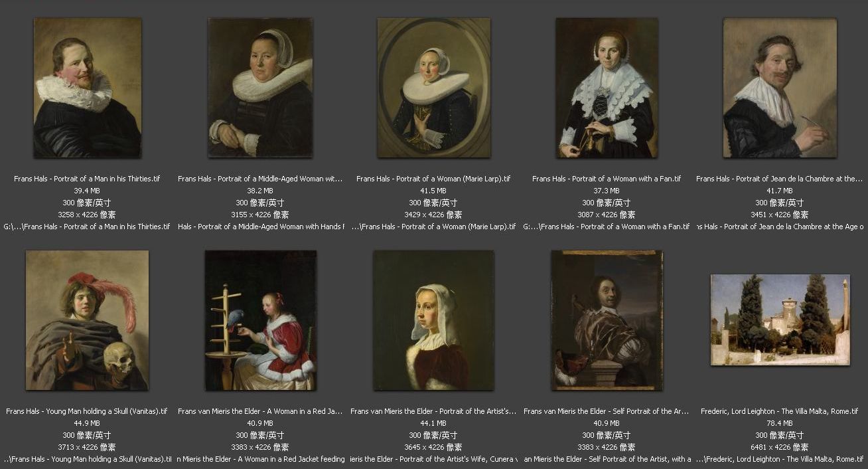Screen dimensions: 868x469
Task: Click filename 'Portrait of a Man in his Thirties.tif'
Action: point(87,179)
